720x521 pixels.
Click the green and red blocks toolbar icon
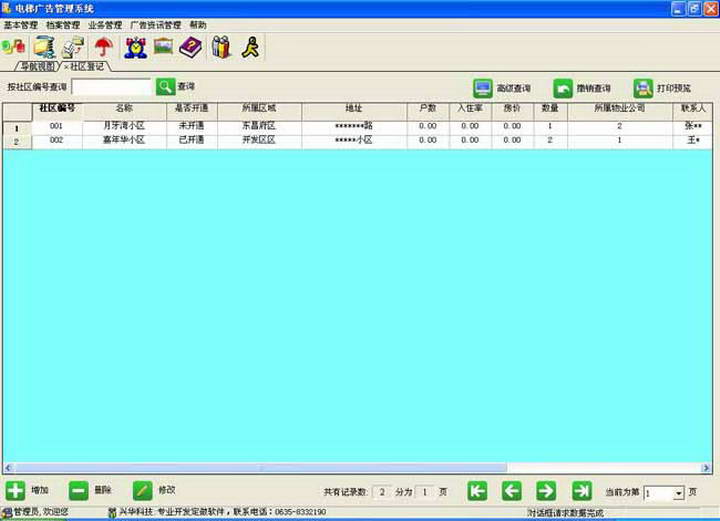pyautogui.click(x=14, y=47)
